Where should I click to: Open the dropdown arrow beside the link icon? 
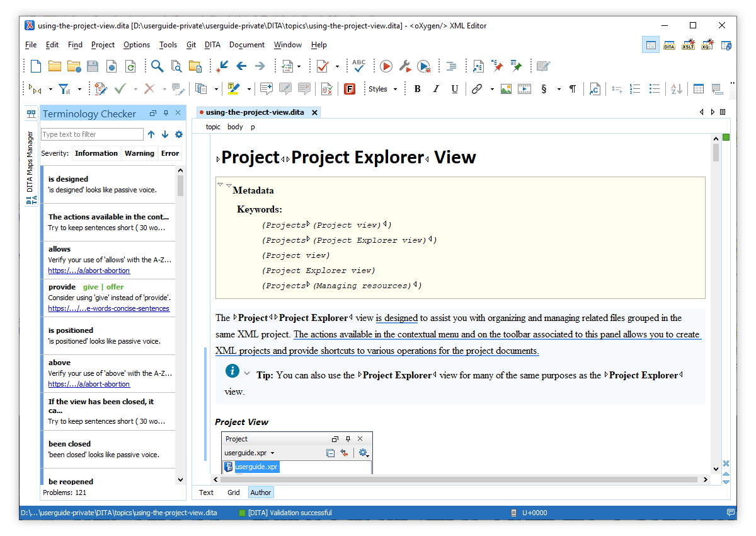tap(492, 89)
